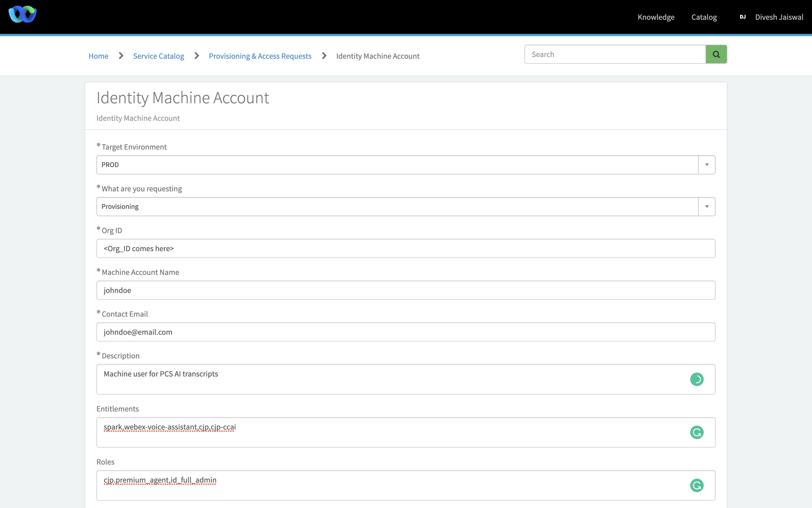
Task: Click the Contact Email field
Action: pos(406,332)
